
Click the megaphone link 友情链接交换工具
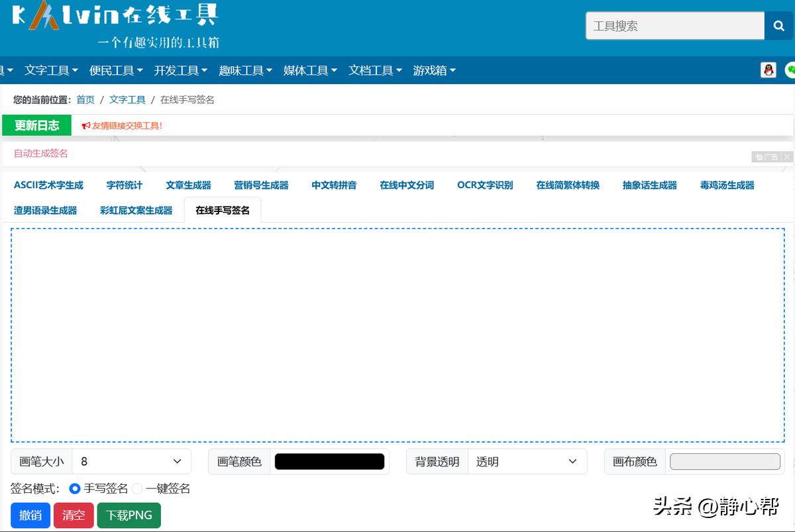(x=122, y=125)
